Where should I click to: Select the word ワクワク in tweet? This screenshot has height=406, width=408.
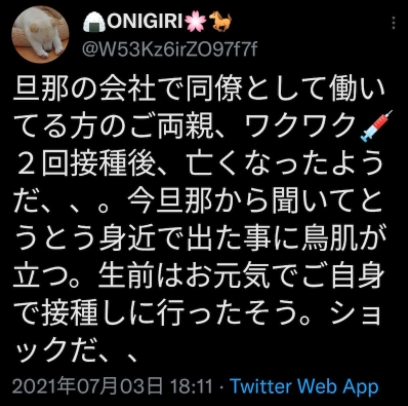(300, 127)
